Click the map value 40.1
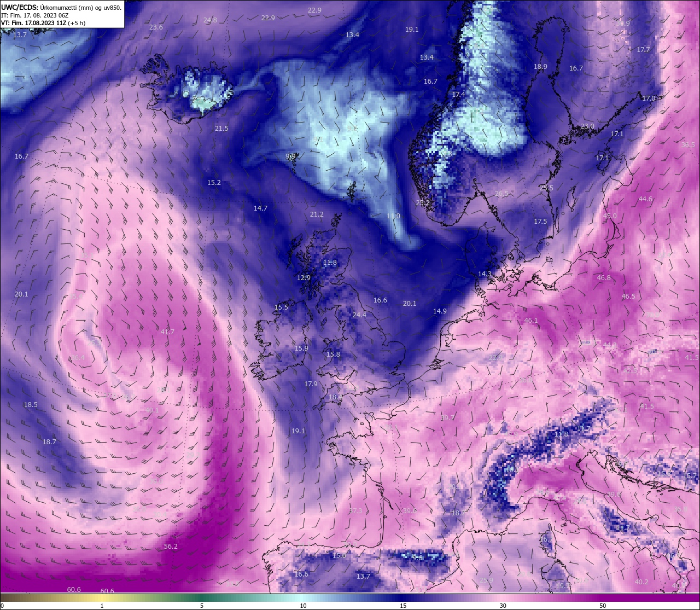 pyautogui.click(x=152, y=410)
